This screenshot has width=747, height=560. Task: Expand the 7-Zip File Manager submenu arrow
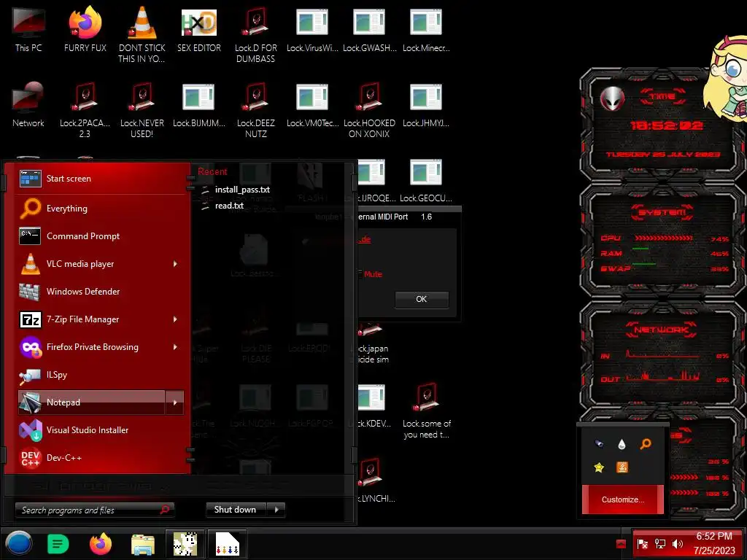point(175,319)
